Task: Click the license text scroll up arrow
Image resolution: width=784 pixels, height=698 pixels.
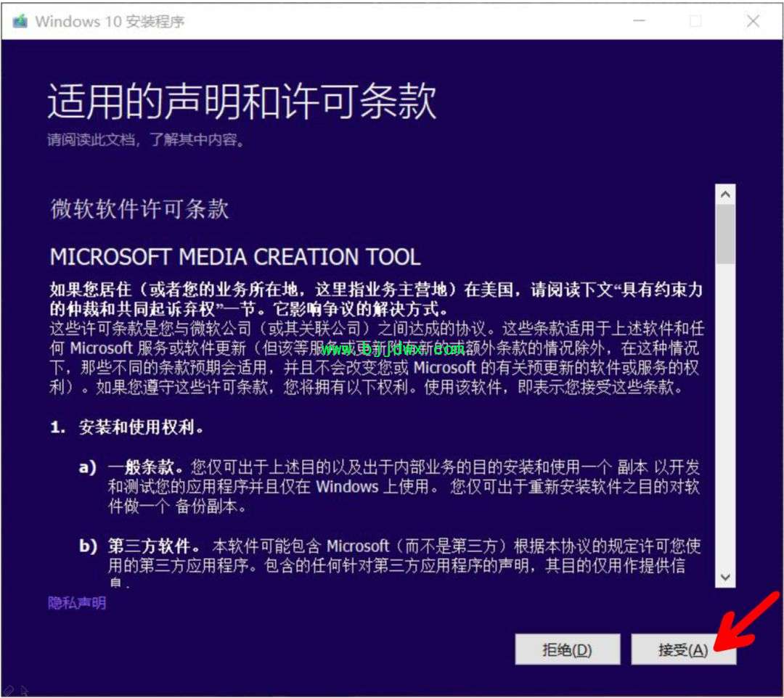Action: [725, 194]
